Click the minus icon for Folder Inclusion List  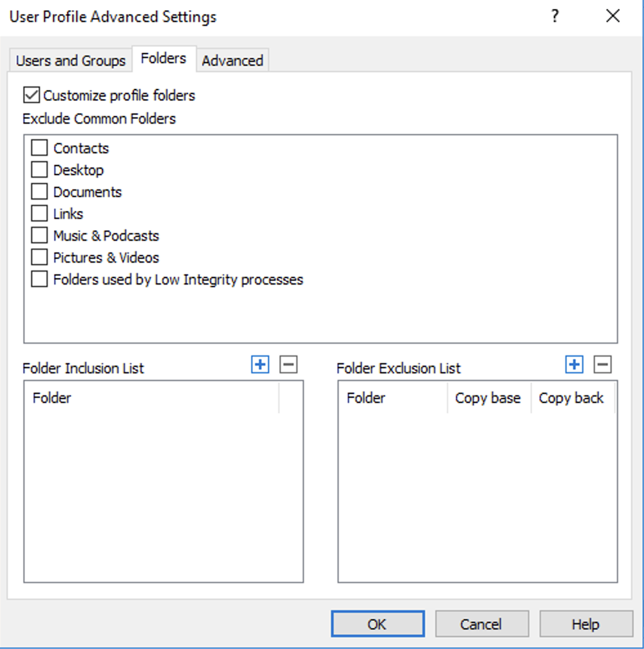pos(289,365)
